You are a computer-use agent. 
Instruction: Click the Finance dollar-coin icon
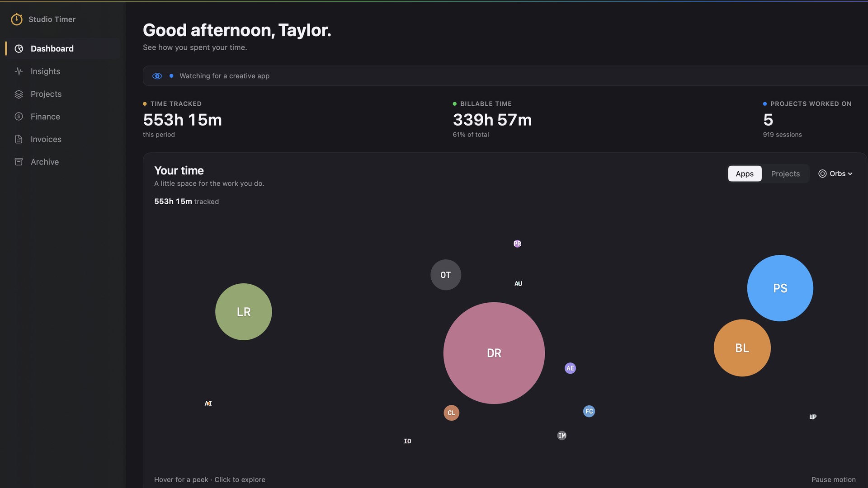pos(19,117)
